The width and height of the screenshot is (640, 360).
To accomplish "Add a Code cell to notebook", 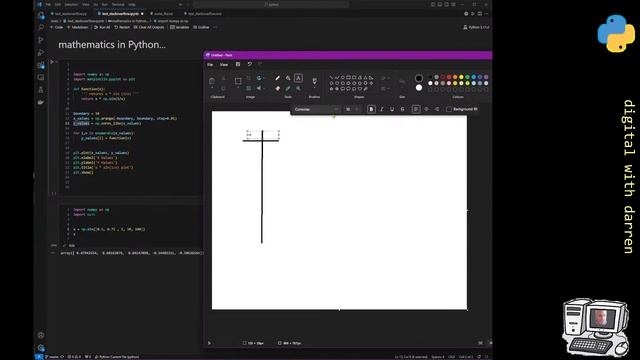I will tap(56, 27).
